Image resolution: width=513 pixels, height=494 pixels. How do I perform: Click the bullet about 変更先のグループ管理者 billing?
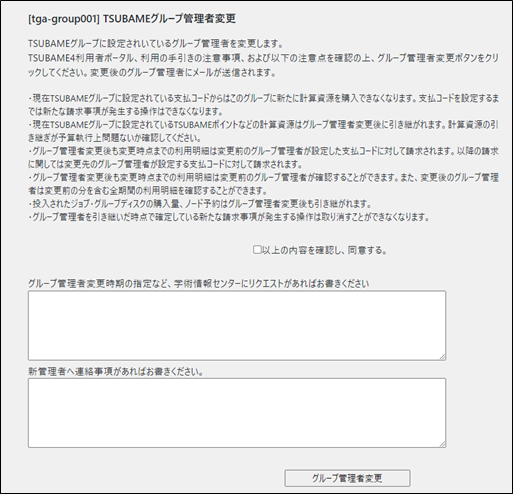pos(263,158)
